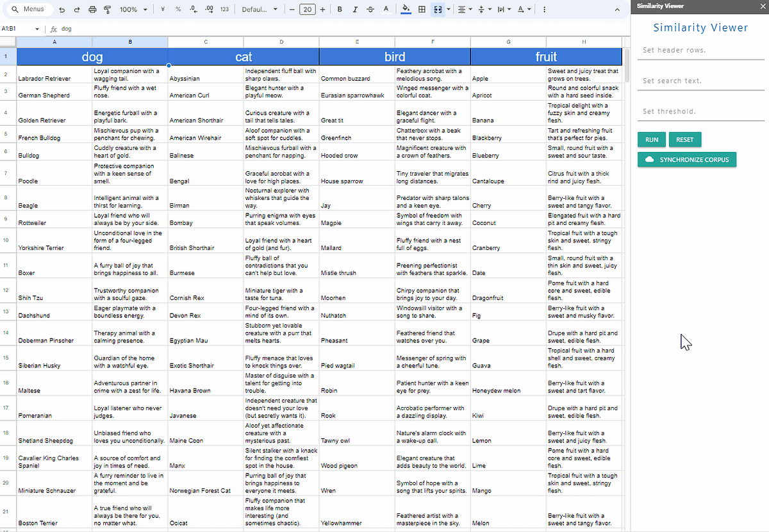Undo the last action
The height and width of the screenshot is (532, 769).
[x=62, y=10]
